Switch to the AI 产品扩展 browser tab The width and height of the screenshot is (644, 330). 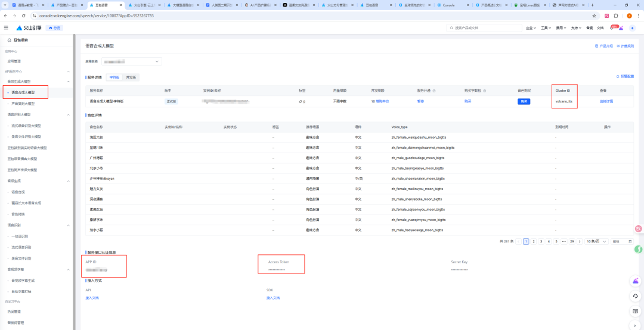[259, 5]
